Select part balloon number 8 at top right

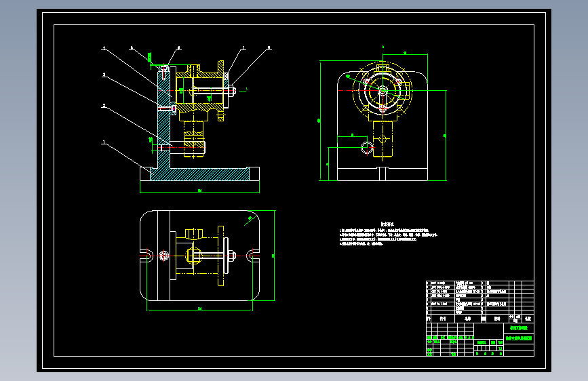click(x=269, y=48)
